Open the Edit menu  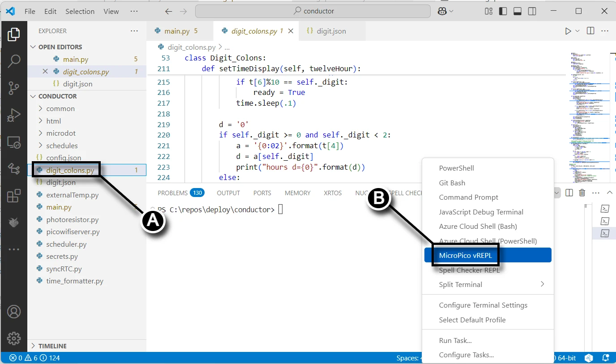pyautogui.click(x=51, y=11)
